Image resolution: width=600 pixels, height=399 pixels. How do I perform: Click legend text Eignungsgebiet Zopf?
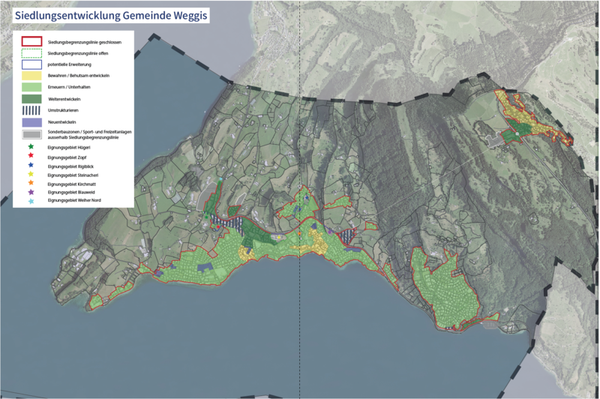coord(67,158)
